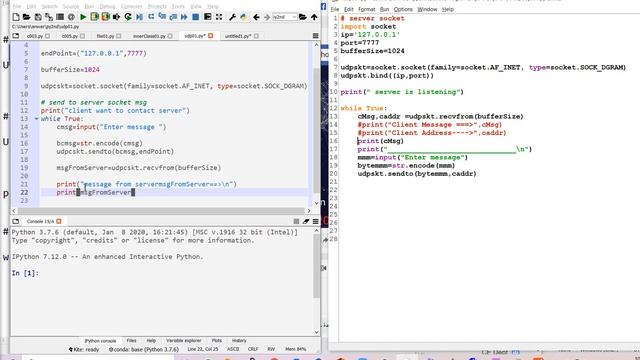The image size is (640, 360).
Task: Click the Kite: ready status bar entry
Action: [x=84, y=349]
